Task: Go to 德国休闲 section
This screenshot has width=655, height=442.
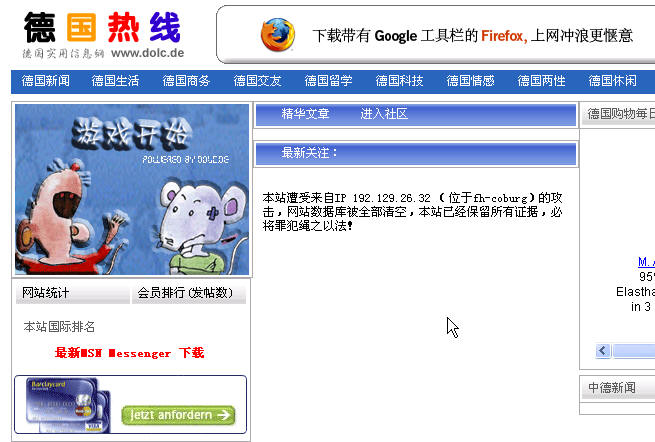Action: point(612,81)
